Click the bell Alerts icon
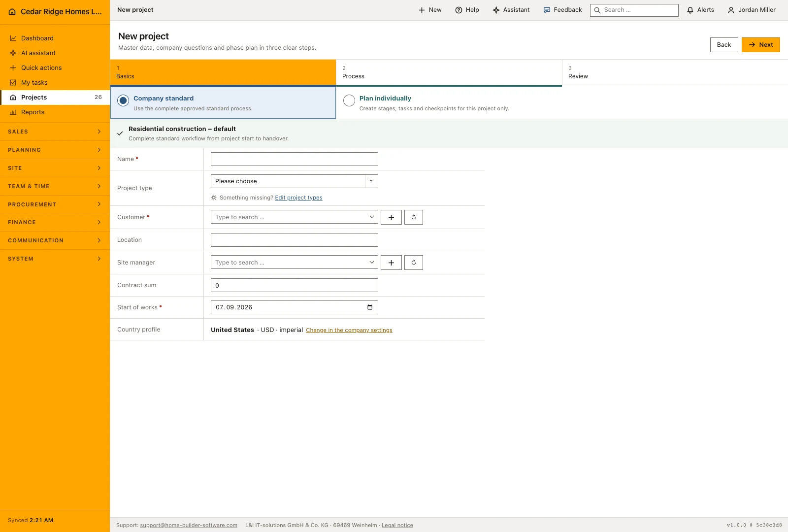Viewport: 788px width, 532px height. (x=690, y=10)
